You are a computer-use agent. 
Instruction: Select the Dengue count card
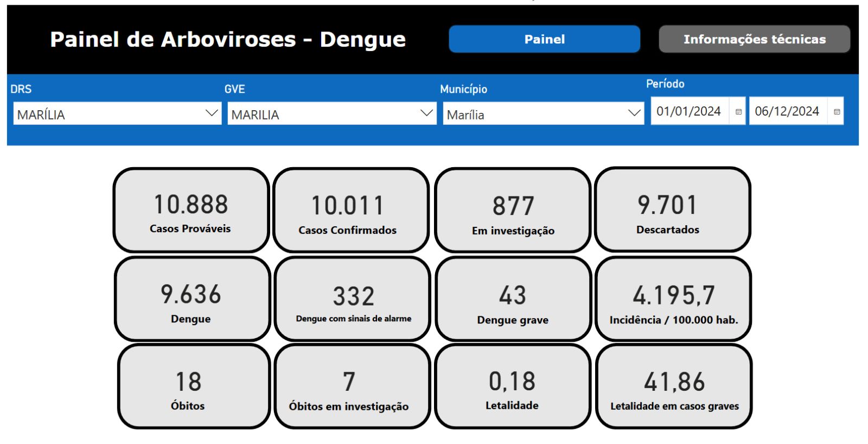click(192, 299)
